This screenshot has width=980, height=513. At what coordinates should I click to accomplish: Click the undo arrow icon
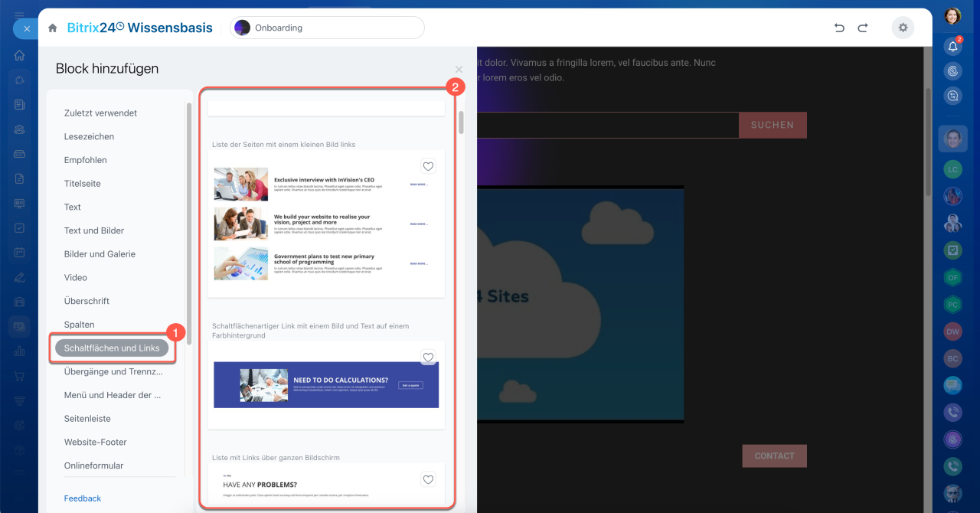tap(839, 28)
